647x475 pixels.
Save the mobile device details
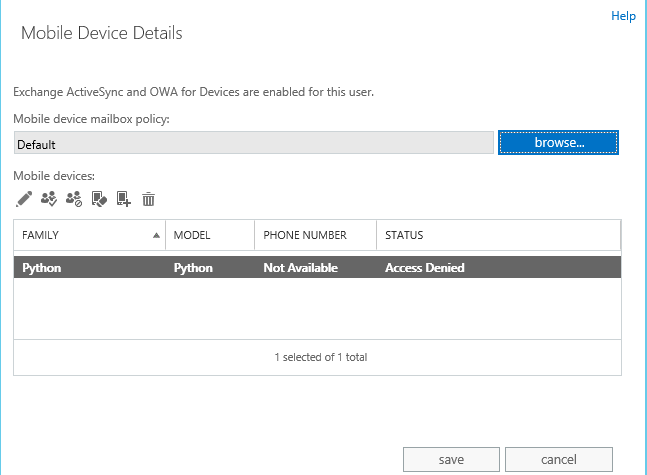coord(451,459)
